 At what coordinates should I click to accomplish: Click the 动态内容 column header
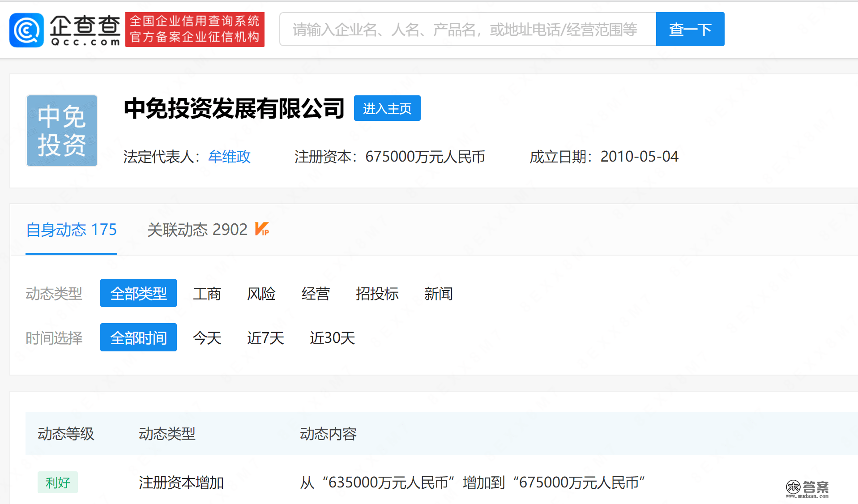coord(328,434)
